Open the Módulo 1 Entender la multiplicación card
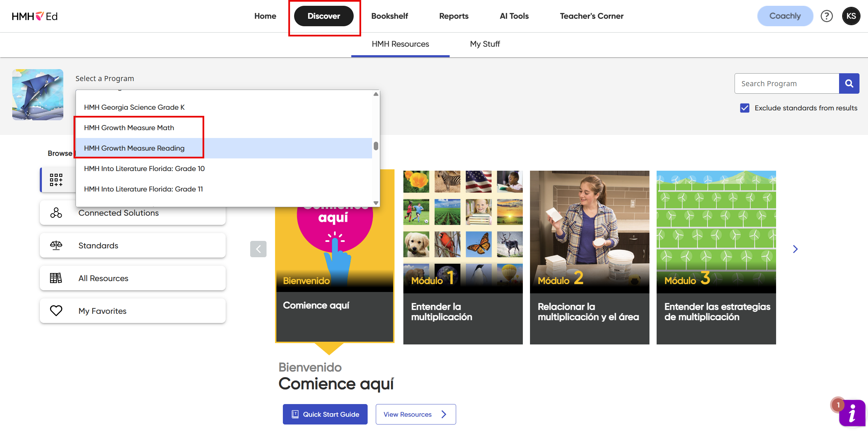 pos(463,258)
